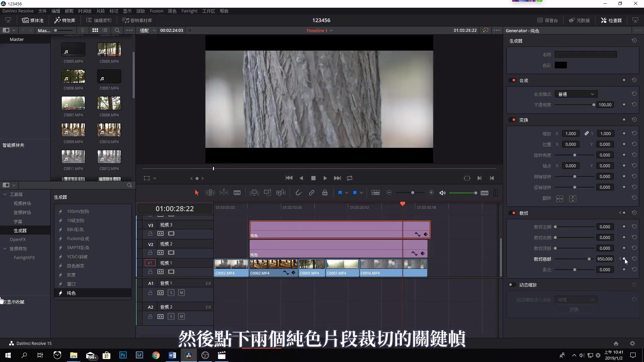Lock the 视频 1 video track
644x362 pixels.
(x=150, y=272)
